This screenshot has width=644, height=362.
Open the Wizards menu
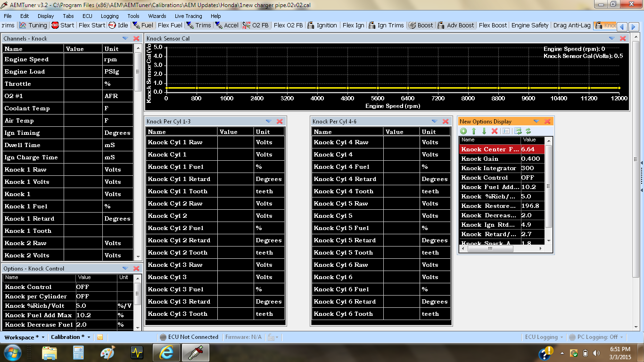(x=157, y=16)
